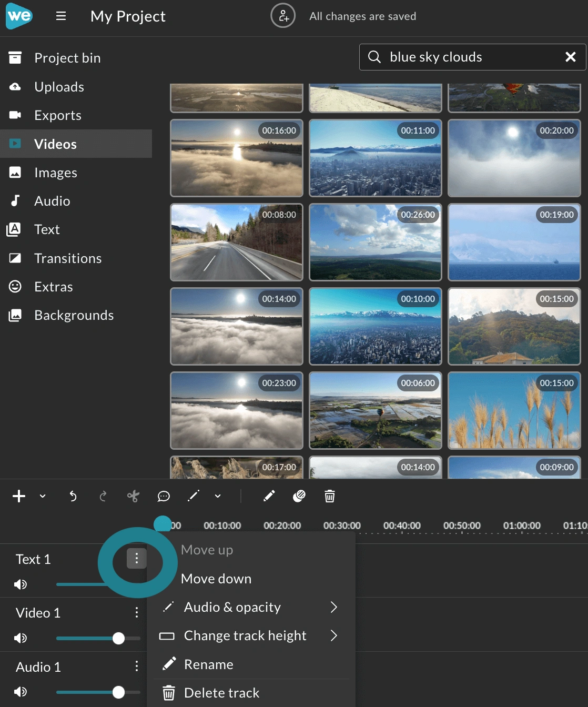Select the 00:06:00 flooded fields clip
This screenshot has width=588, height=707.
[376, 410]
